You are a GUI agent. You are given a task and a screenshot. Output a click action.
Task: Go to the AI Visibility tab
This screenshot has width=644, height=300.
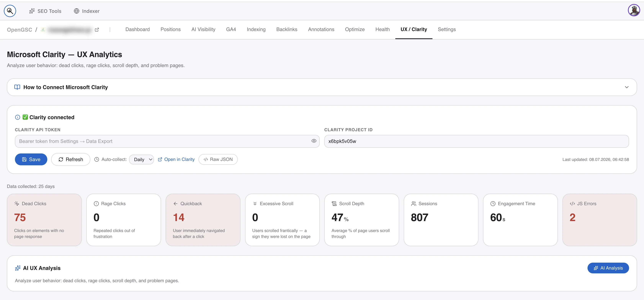point(203,29)
